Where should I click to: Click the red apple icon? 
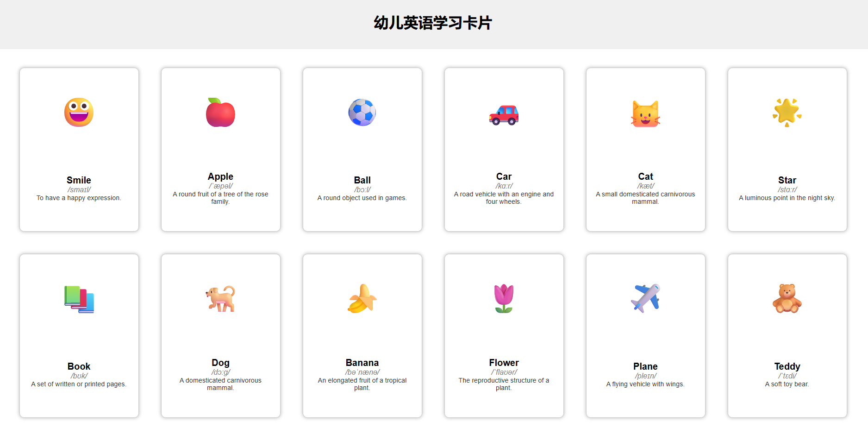220,113
